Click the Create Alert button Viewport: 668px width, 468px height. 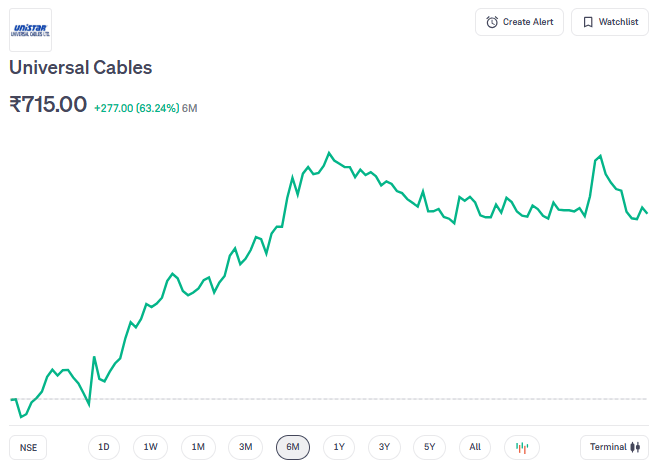519,22
